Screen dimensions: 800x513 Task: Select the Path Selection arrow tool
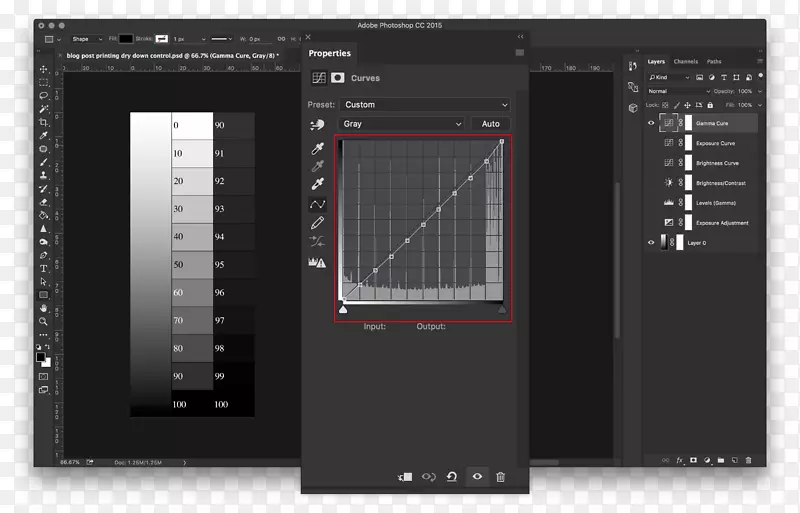point(43,282)
